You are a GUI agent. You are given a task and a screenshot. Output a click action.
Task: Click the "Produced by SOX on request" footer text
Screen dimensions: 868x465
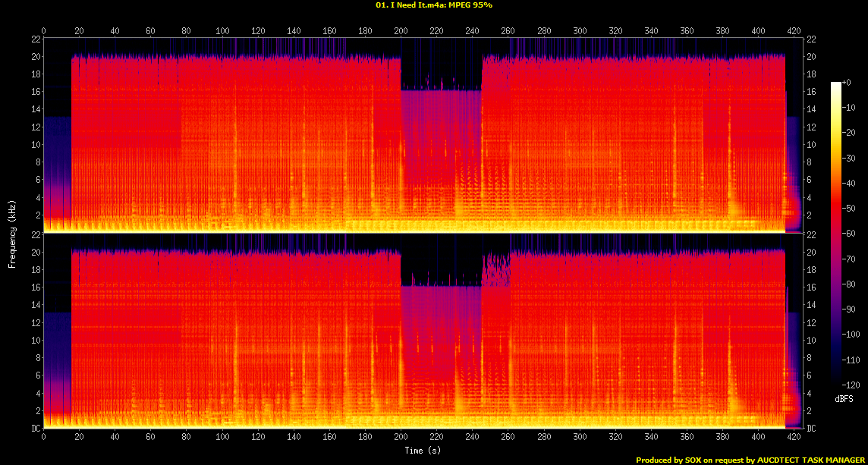[x=688, y=460]
